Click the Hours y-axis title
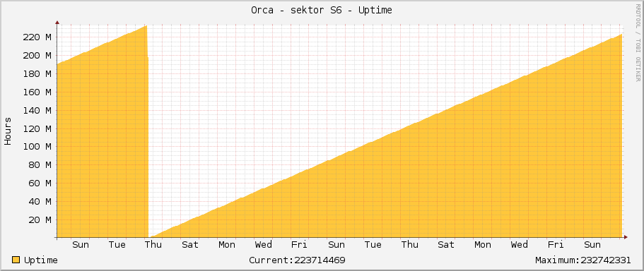Screen dimensions: 644x271 click(x=8, y=131)
